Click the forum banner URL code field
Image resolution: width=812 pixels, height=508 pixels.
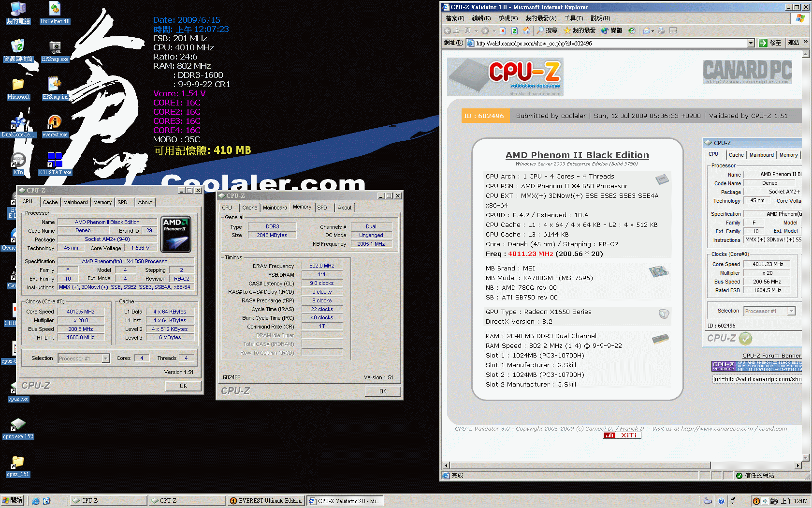pyautogui.click(x=757, y=379)
